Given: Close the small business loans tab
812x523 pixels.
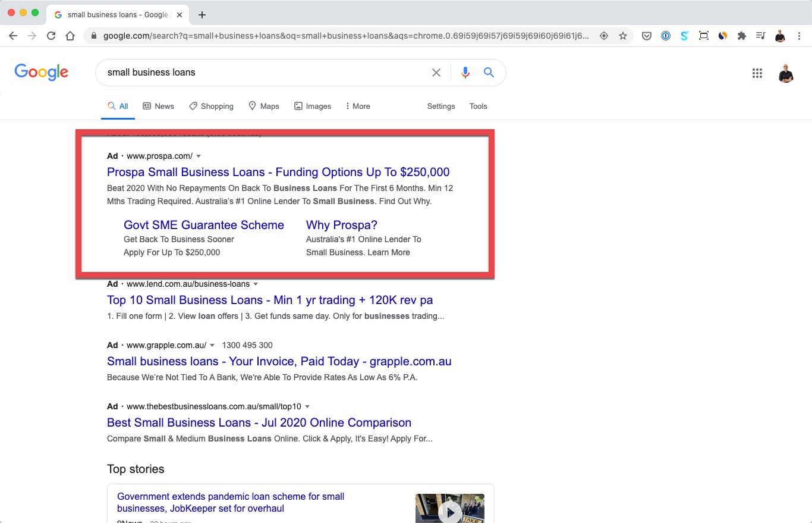Looking at the screenshot, I should click(x=180, y=15).
